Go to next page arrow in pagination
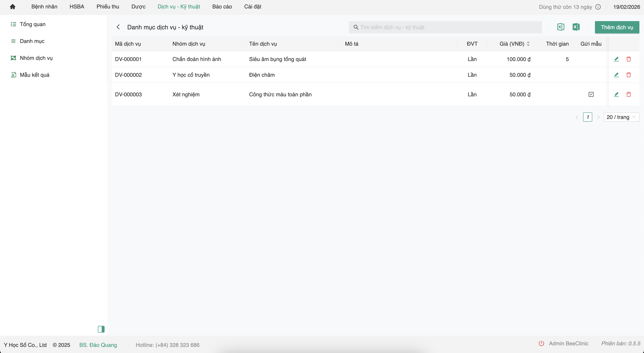 click(x=598, y=117)
